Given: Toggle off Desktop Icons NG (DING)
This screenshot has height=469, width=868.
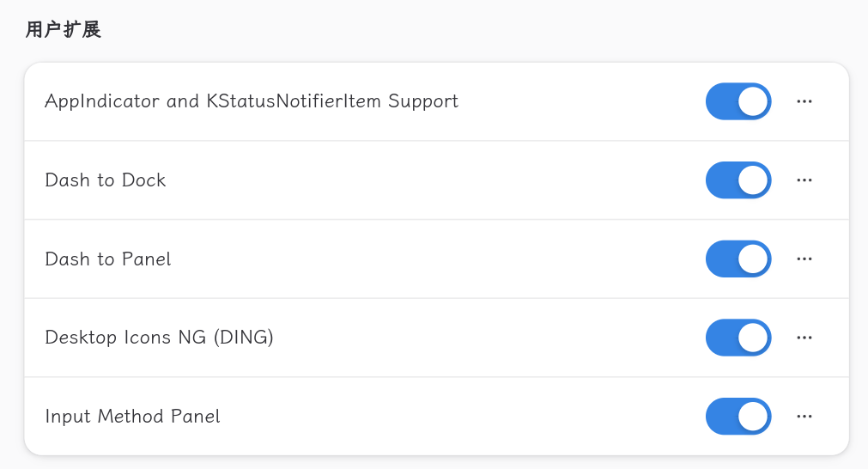Looking at the screenshot, I should tap(738, 338).
